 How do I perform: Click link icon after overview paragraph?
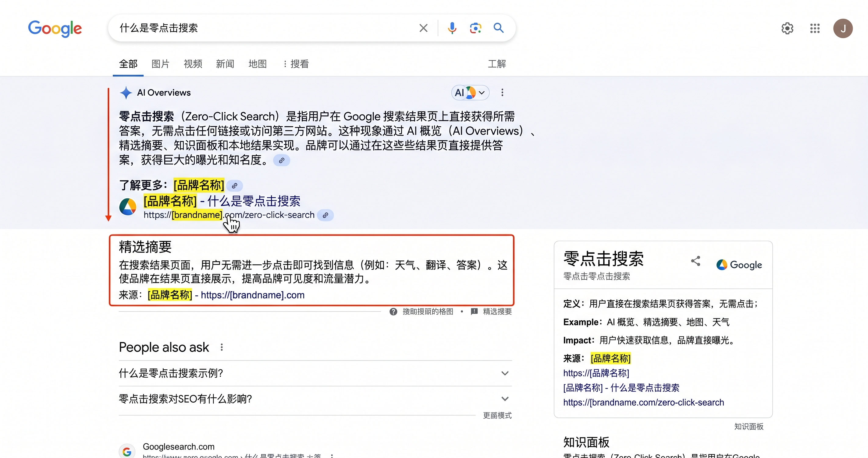click(281, 160)
